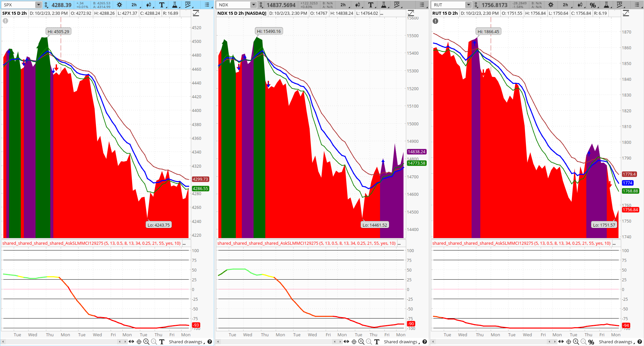The height and width of the screenshot is (346, 644).
Task: Click RUT symbol input field
Action: click(x=449, y=5)
